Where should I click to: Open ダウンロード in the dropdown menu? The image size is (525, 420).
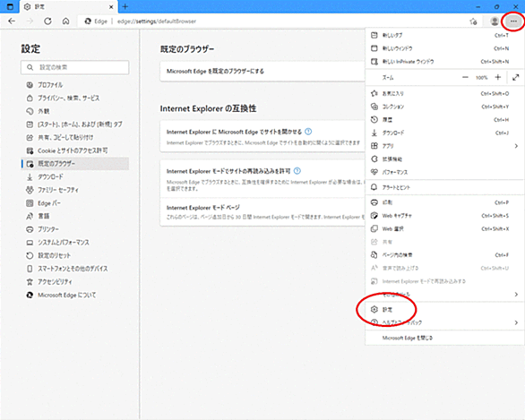pos(444,133)
